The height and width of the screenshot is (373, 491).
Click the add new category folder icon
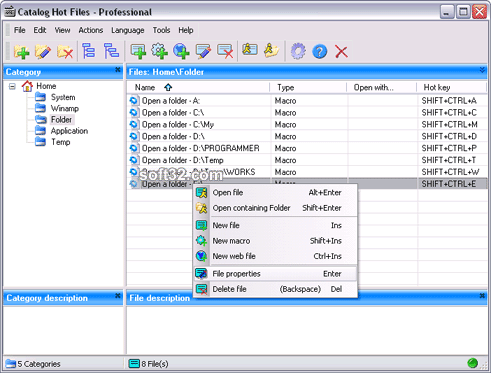pos(22,52)
